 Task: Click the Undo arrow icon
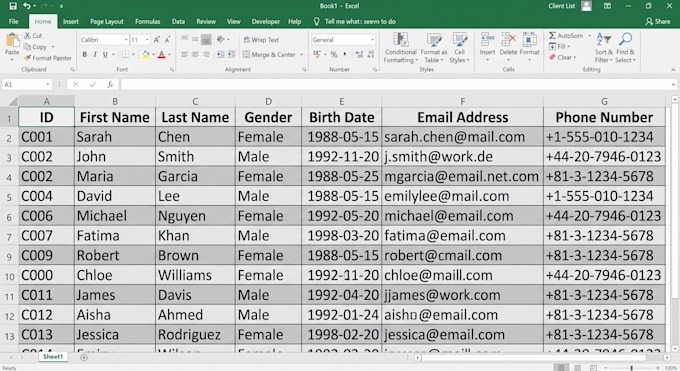click(x=27, y=6)
